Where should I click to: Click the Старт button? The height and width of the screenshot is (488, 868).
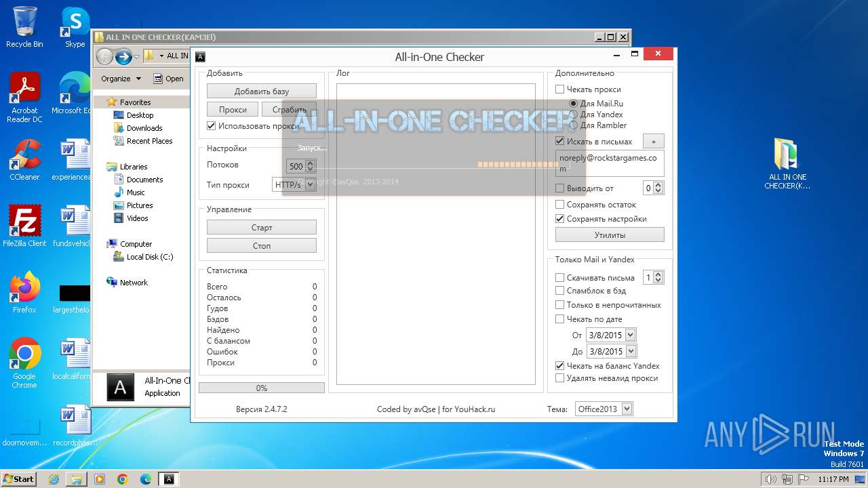coord(262,228)
